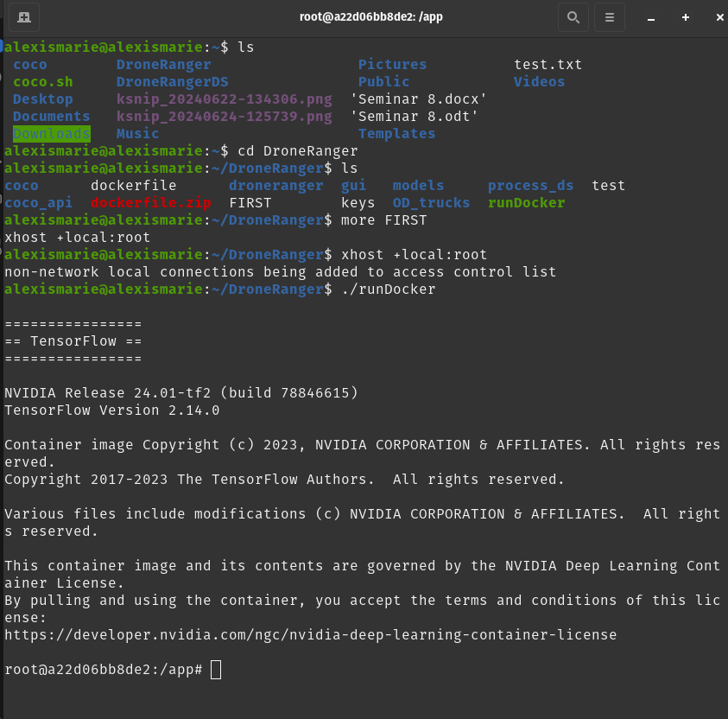The image size is (728, 719).
Task: Click the red dockerfile.zip filename
Action: [150, 202]
